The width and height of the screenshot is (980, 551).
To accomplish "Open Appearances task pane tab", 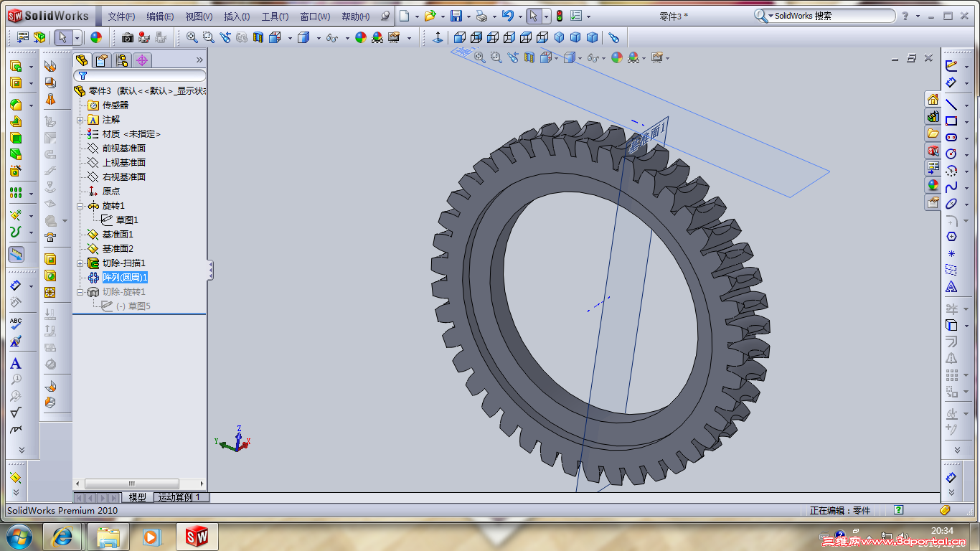I will click(933, 185).
